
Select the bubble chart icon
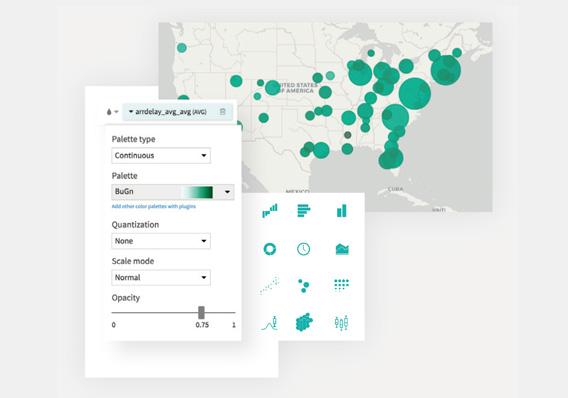(304, 286)
